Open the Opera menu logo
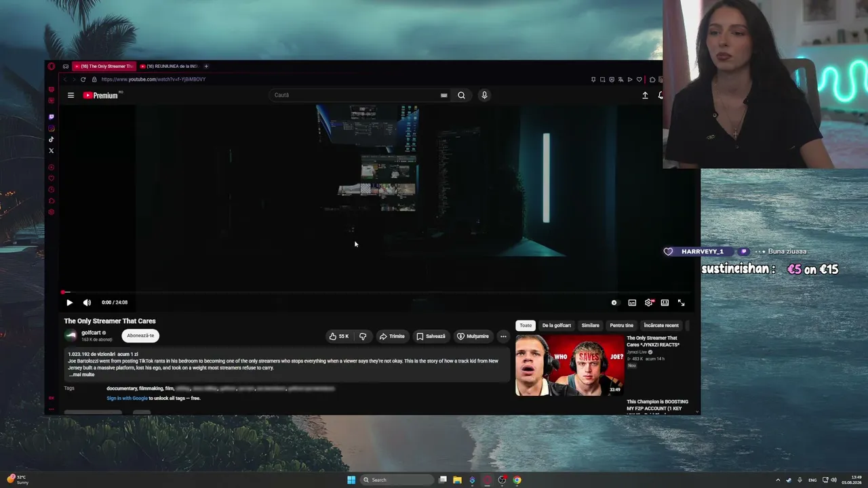The width and height of the screenshot is (868, 488). (x=52, y=66)
